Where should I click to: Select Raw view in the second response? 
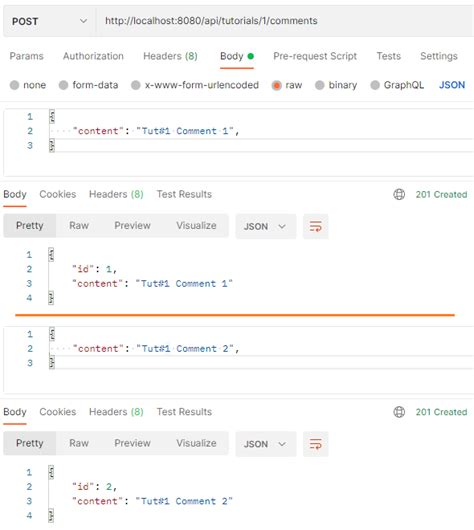(79, 443)
